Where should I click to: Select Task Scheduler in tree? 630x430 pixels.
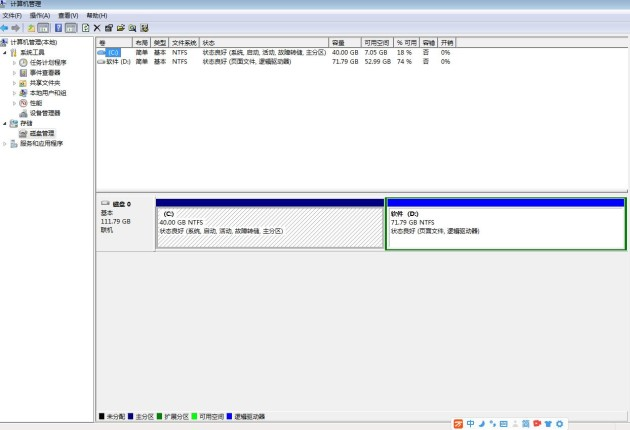48,63
